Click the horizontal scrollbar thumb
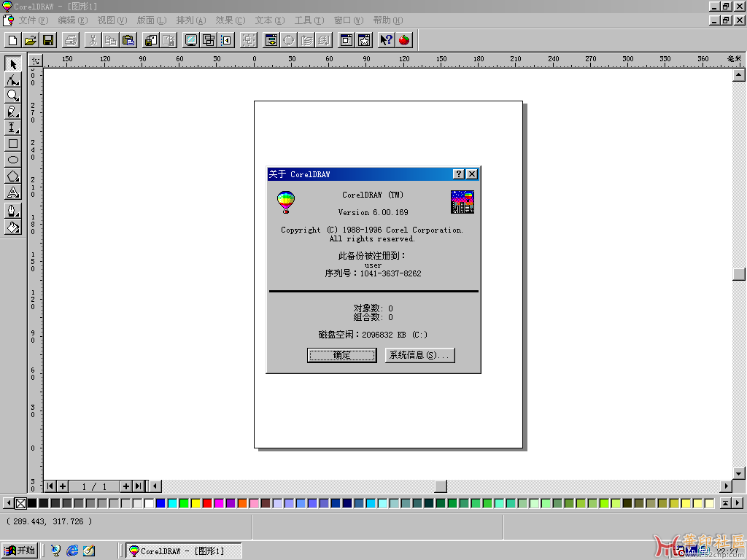747x560 pixels. [x=441, y=486]
